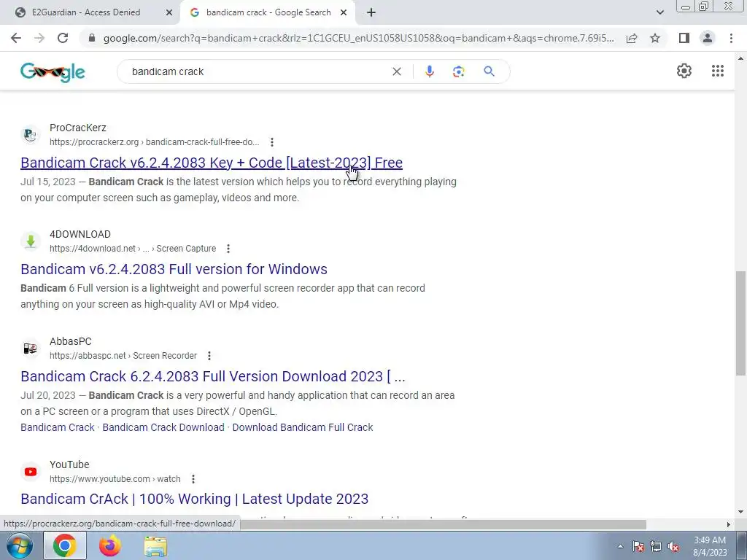Open Google quick settings gear
This screenshot has width=747, height=560.
click(x=684, y=71)
